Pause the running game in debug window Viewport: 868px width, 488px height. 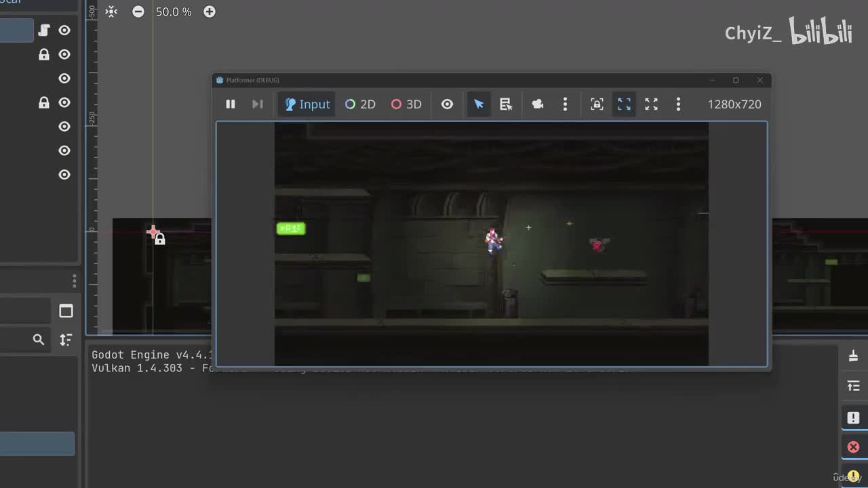(231, 104)
